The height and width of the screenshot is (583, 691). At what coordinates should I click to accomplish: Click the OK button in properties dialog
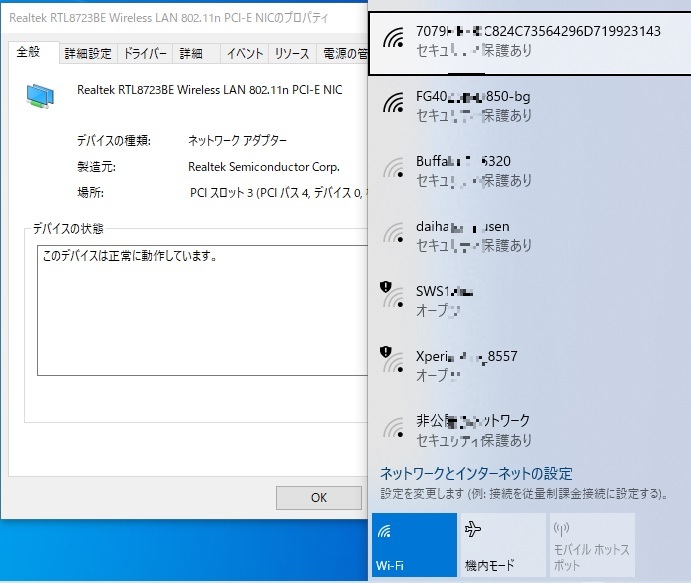tap(319, 498)
